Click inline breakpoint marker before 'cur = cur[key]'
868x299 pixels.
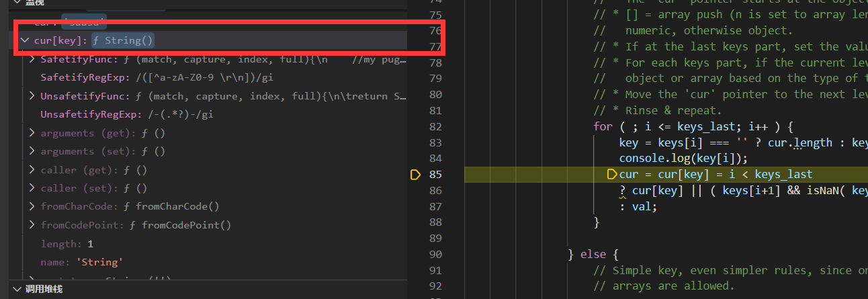612,175
